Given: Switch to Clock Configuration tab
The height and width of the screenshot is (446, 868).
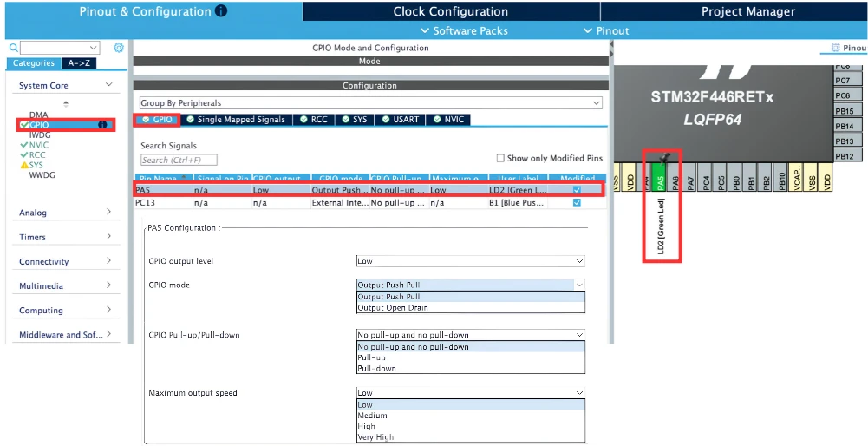Looking at the screenshot, I should click(451, 11).
